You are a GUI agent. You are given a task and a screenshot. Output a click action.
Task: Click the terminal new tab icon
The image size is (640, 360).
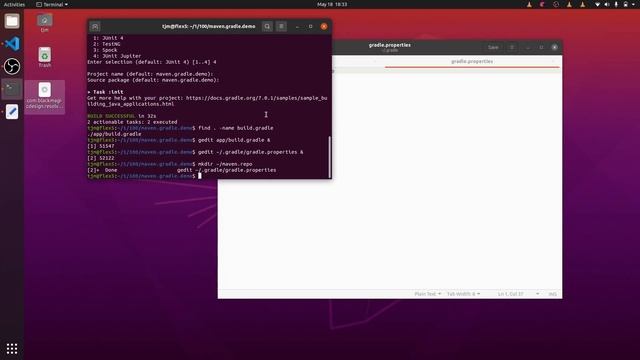tap(95, 27)
